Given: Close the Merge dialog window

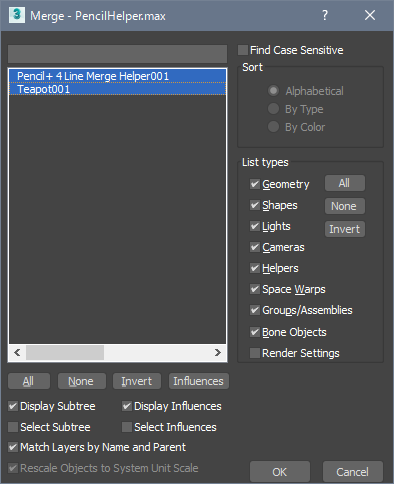Looking at the screenshot, I should [x=370, y=15].
